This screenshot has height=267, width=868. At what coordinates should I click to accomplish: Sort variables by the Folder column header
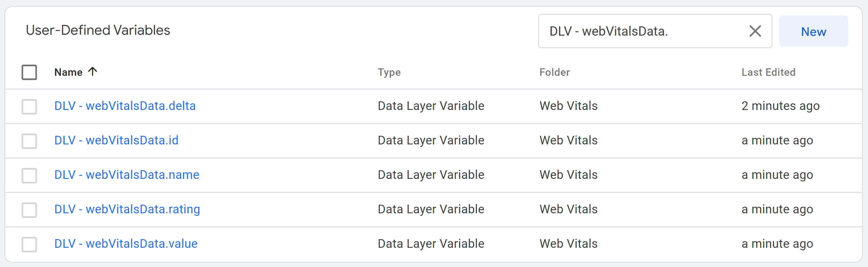click(x=554, y=72)
